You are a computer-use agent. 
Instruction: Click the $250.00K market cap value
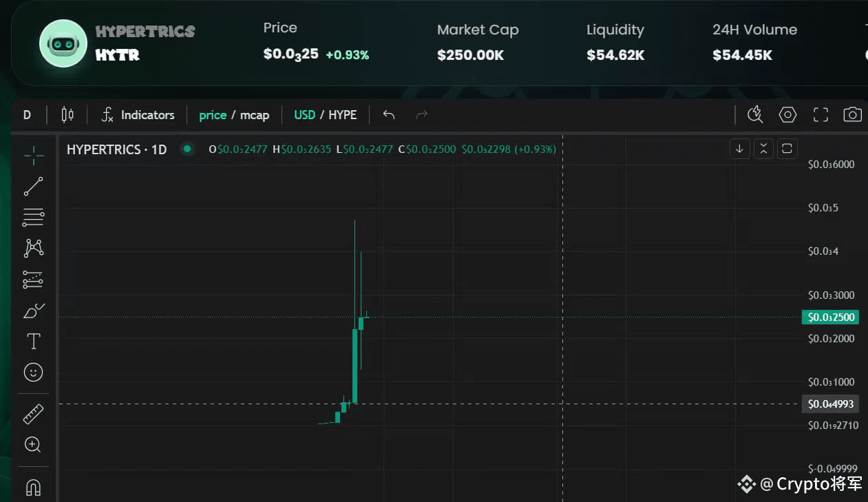470,55
